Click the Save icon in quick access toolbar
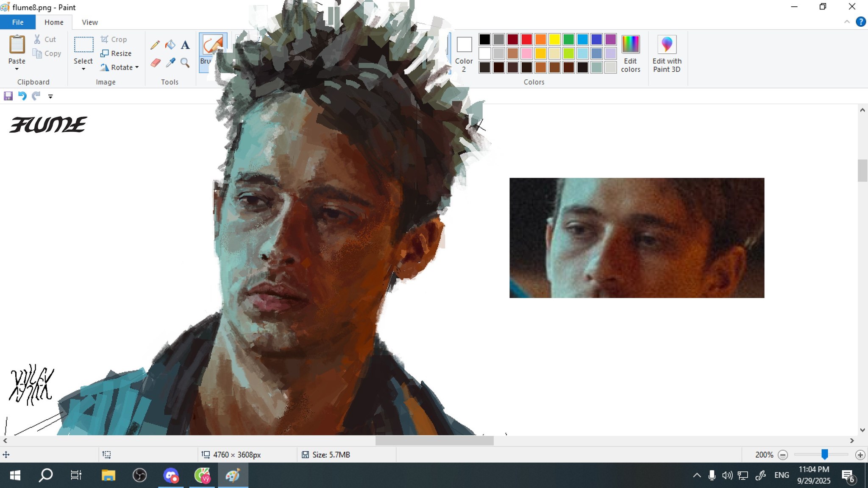 coord(8,96)
